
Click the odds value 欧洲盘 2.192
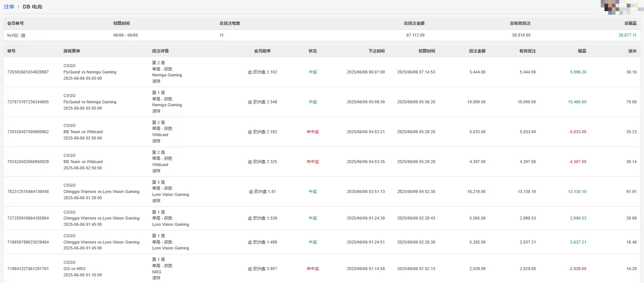262,132
